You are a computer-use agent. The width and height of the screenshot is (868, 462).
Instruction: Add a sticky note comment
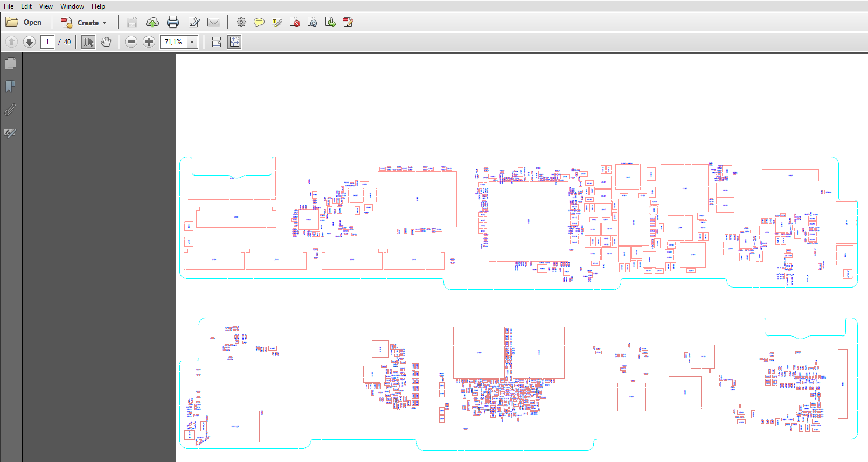259,22
